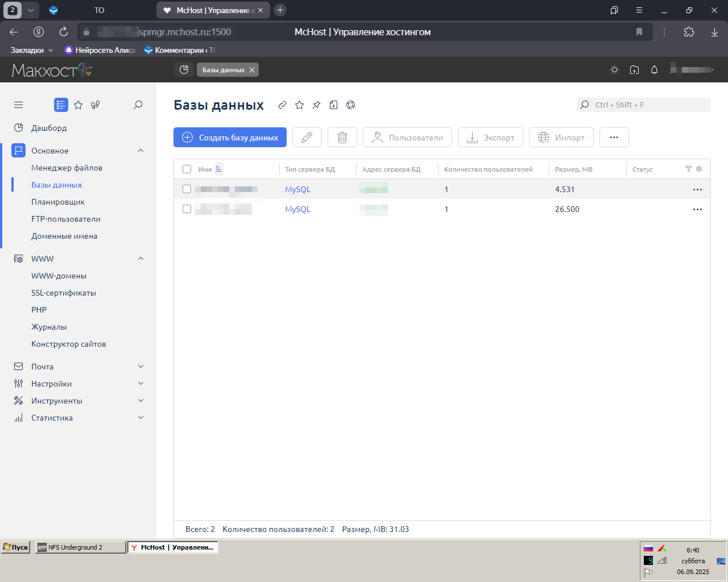Open Конструктор сайтов
Image resolution: width=728 pixels, height=582 pixels.
(x=68, y=344)
